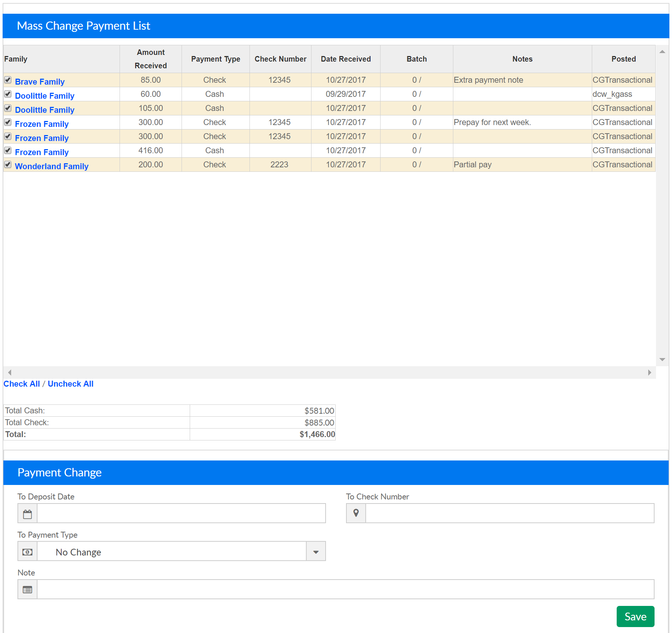The height and width of the screenshot is (633, 672).
Task: Click the Date Received column header
Action: [x=346, y=59]
